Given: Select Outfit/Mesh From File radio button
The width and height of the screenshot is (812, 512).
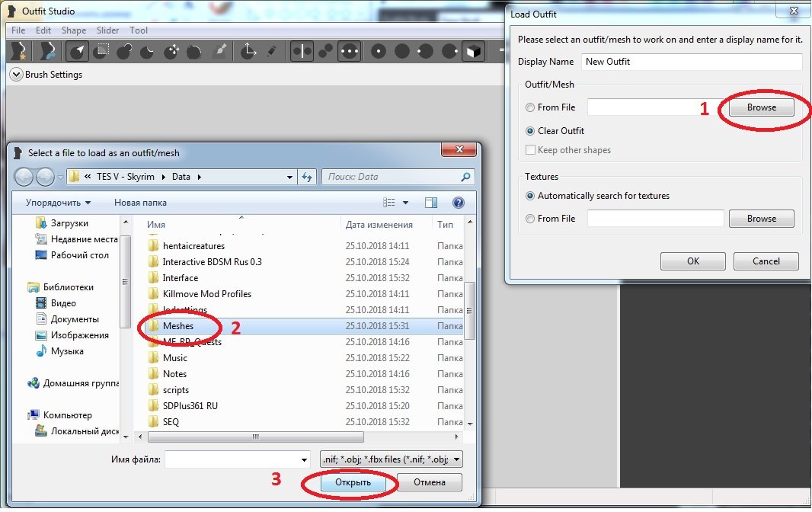Looking at the screenshot, I should tap(530, 108).
